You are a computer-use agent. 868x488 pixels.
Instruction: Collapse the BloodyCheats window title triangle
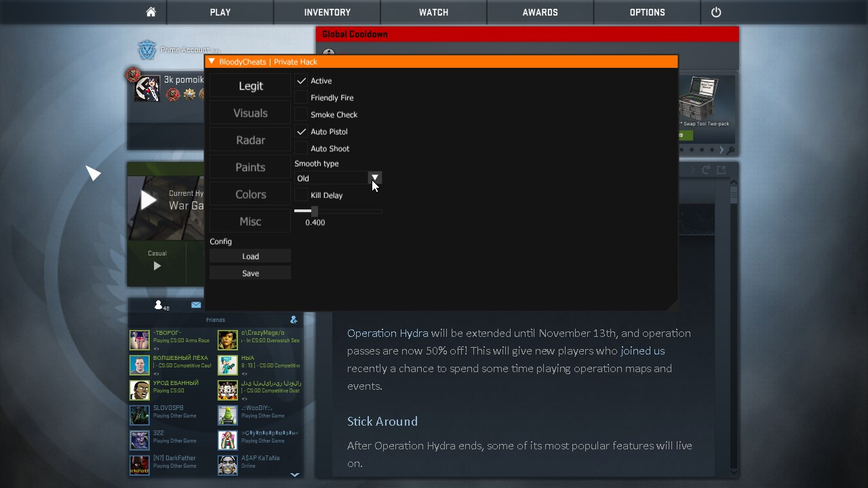[212, 62]
